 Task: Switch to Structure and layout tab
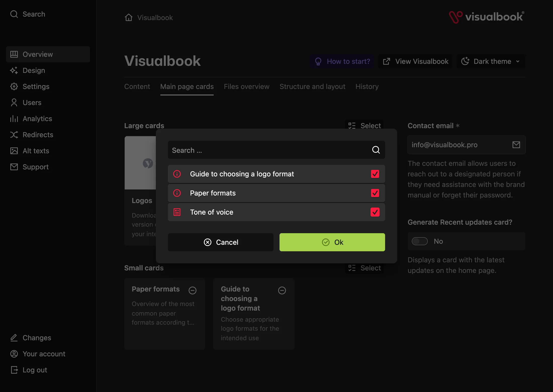tap(312, 86)
